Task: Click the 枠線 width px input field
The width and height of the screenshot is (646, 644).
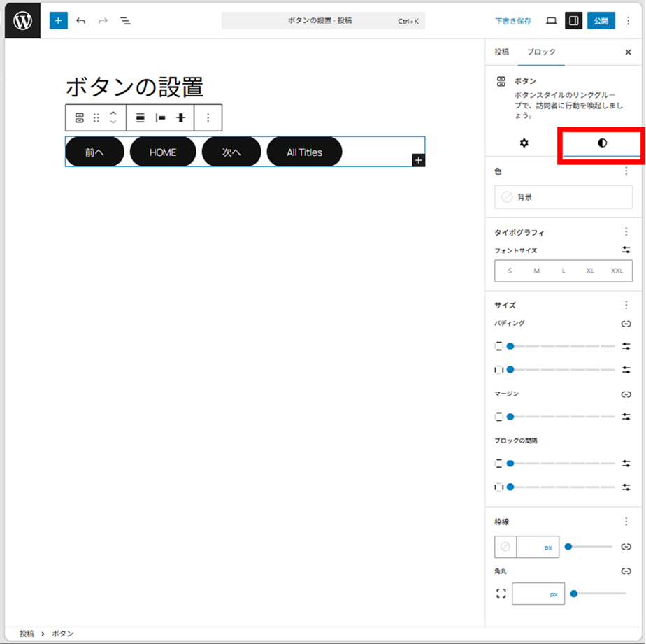Action: coord(537,547)
